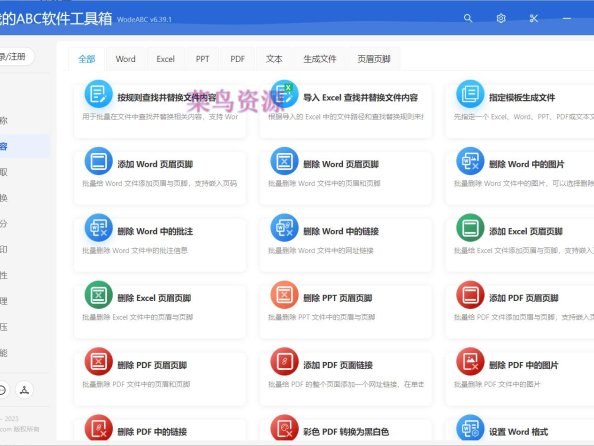The height and width of the screenshot is (446, 594).
Task: Click the 指定模板生成文件 icon
Action: [x=470, y=94]
